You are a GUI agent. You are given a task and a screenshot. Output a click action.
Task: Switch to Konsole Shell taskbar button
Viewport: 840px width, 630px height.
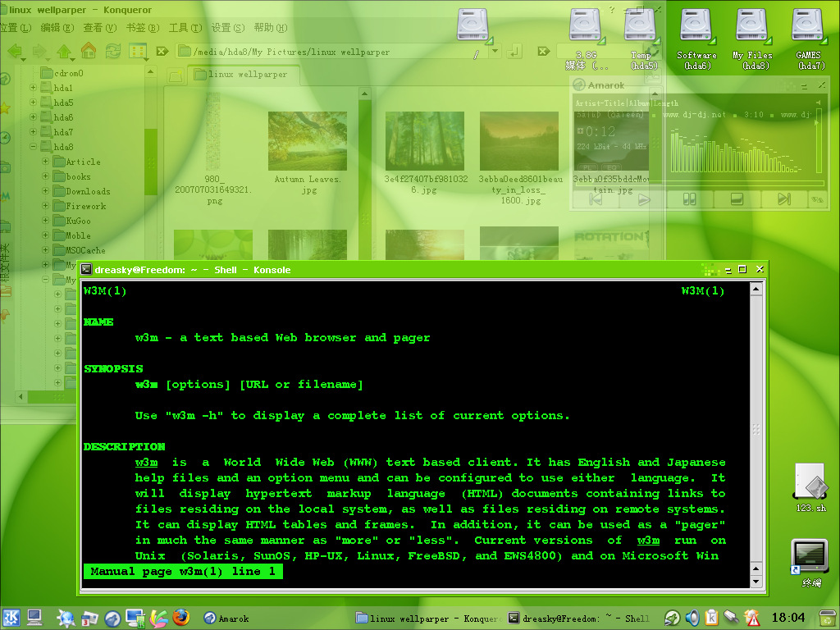click(579, 619)
